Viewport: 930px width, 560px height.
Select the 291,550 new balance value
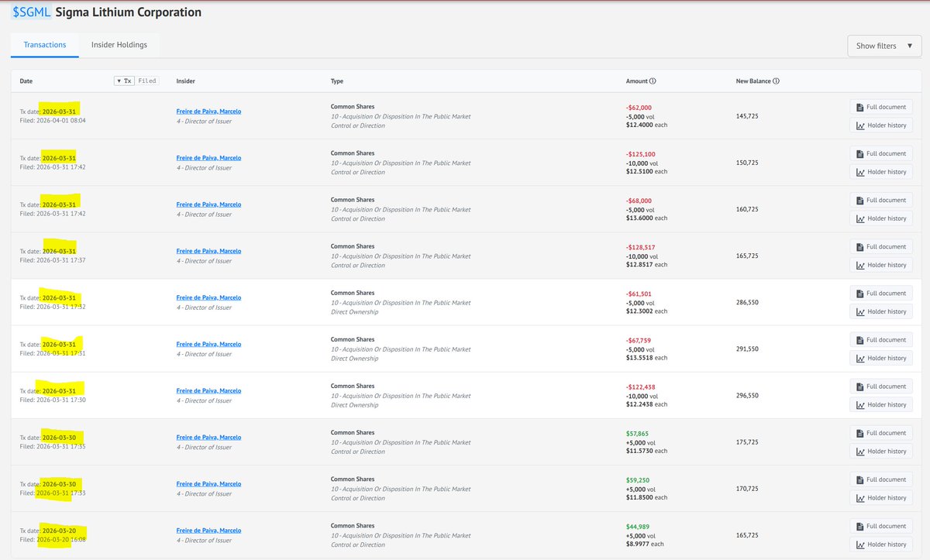pos(747,349)
